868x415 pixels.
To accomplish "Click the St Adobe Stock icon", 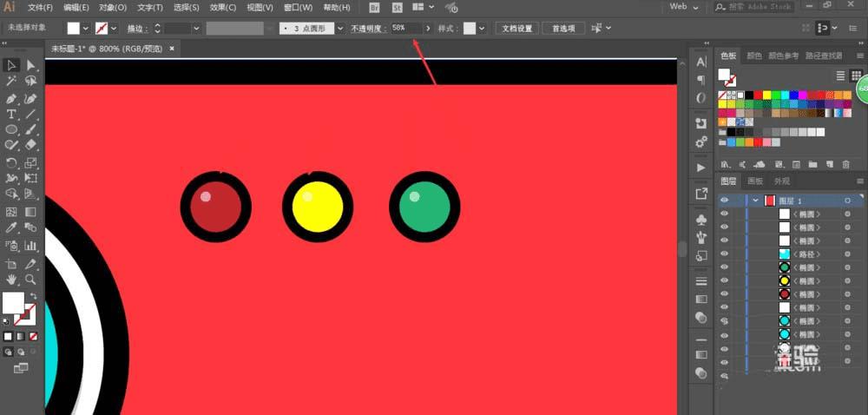I will 397,8.
